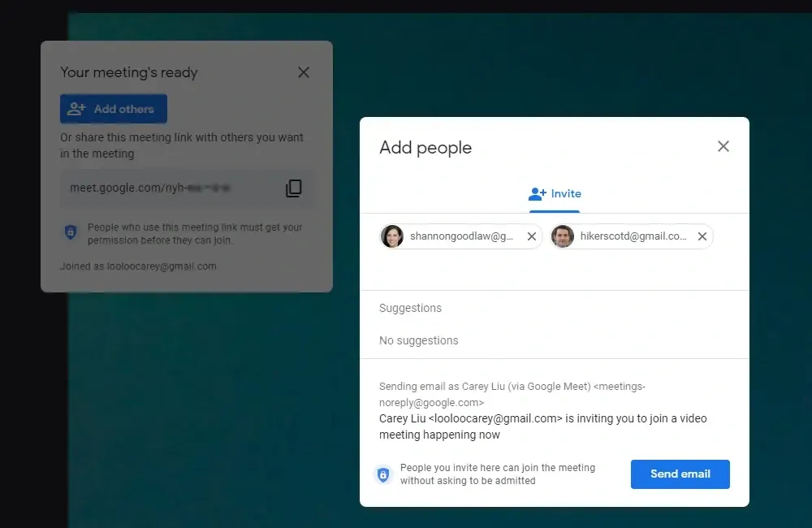
Task: Click 'Sending email as Carey Liu' text
Action: pos(512,394)
